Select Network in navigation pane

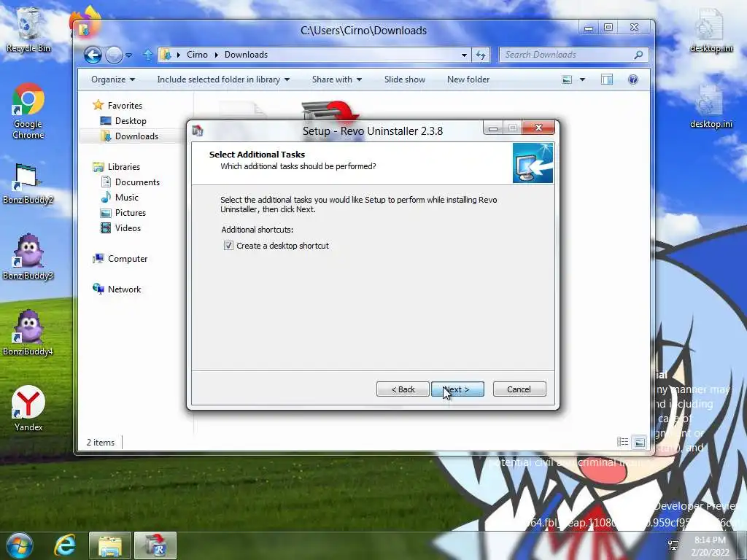point(124,289)
